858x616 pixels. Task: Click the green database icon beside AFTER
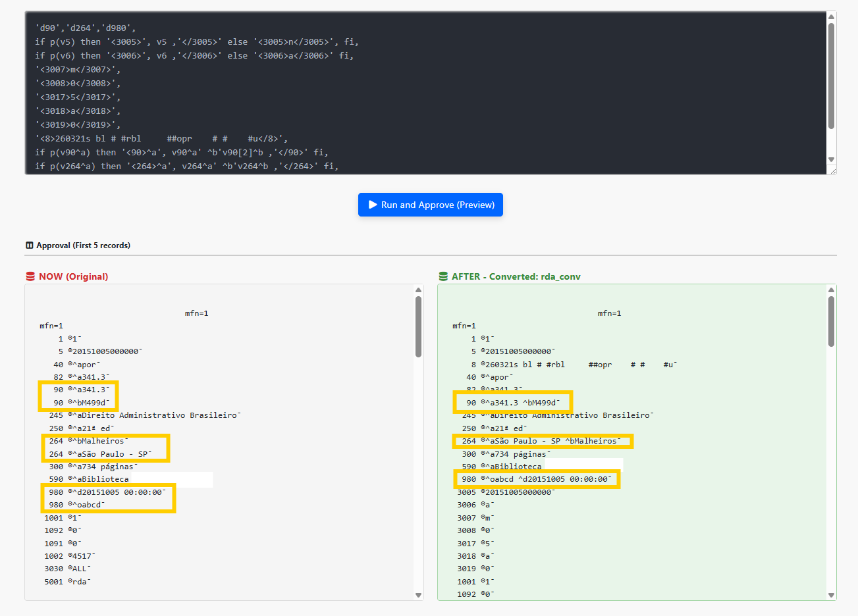(443, 276)
